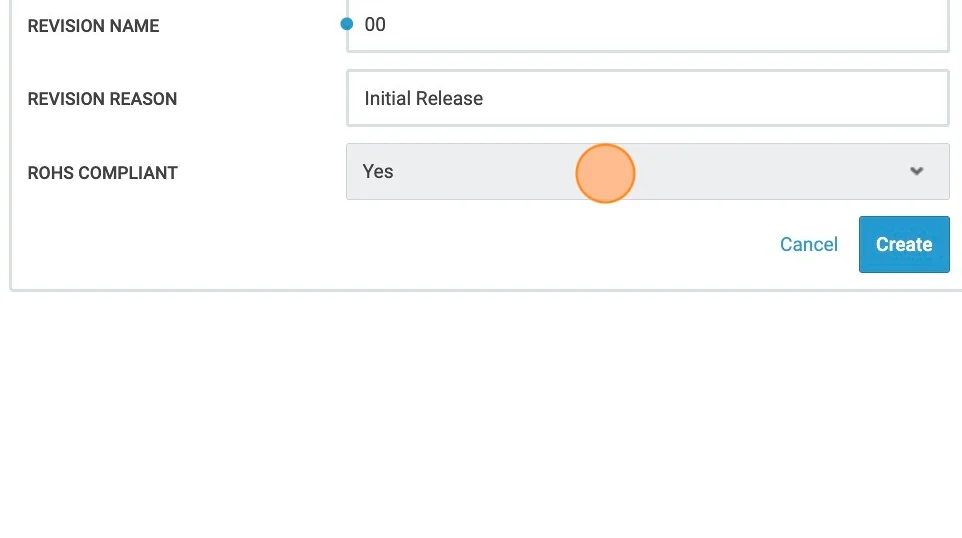
Task: Click the REVISION NAME label
Action: (93, 26)
